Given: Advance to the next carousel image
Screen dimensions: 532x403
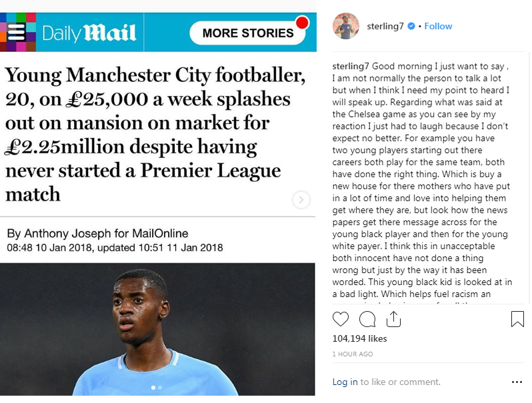Looking at the screenshot, I should 301,199.
